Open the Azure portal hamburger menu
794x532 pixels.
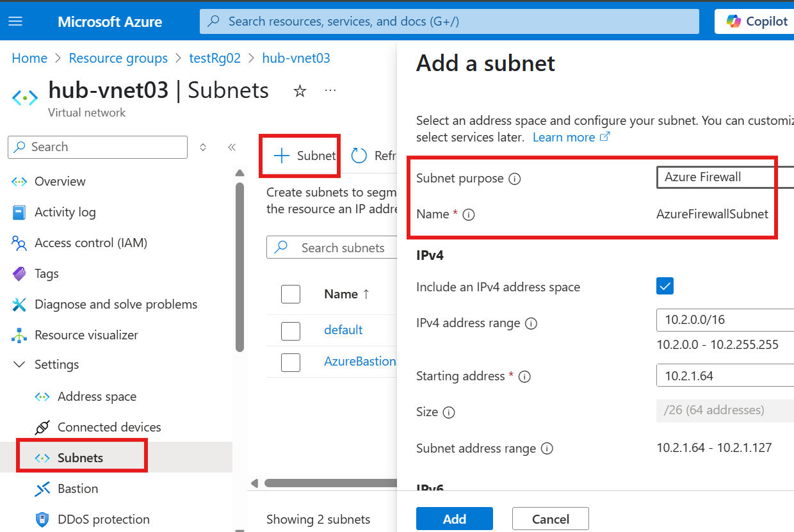point(15,21)
